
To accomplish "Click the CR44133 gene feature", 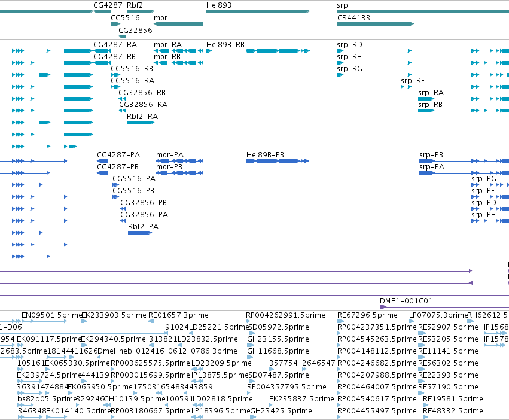I will (x=376, y=24).
